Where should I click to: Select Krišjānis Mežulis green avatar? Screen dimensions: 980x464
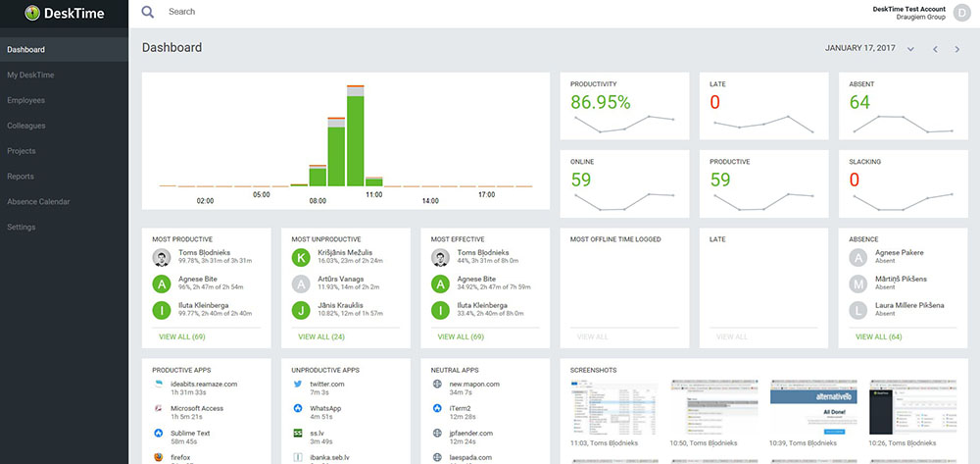point(302,258)
